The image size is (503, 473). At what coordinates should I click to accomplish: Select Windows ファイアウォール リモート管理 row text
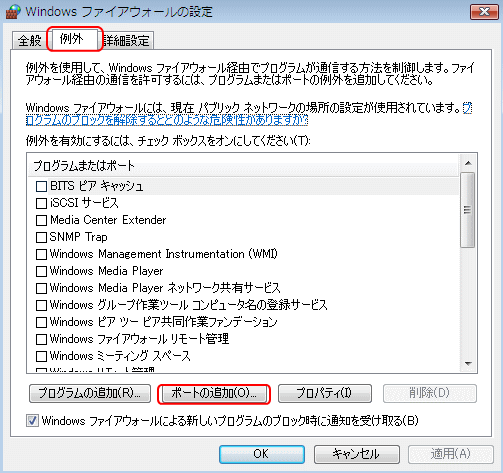139,339
